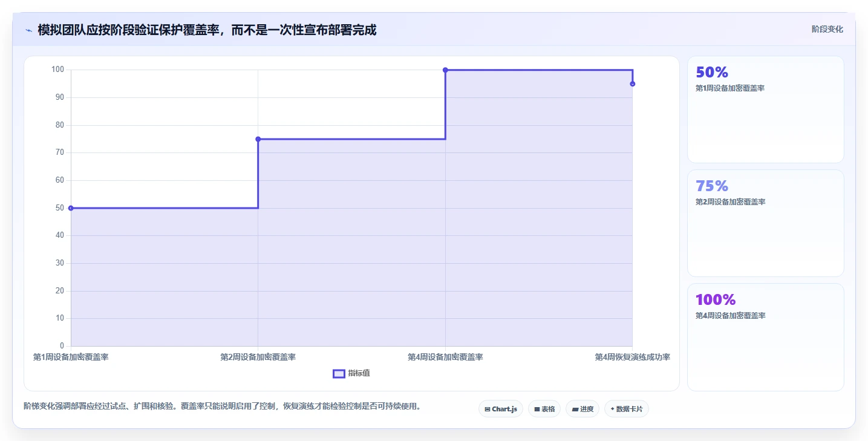Select the 表格 tag chip
This screenshot has height=441, width=868.
544,409
